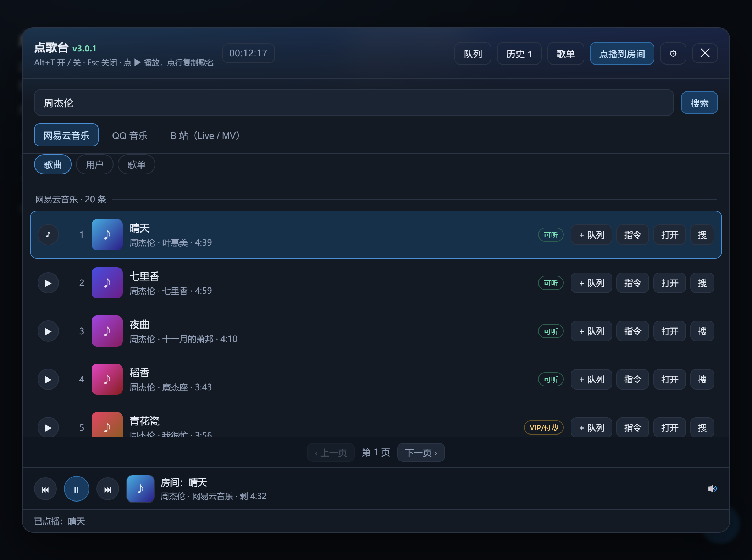This screenshot has width=752, height=560.
Task: Add 晴天 to queue with + 队列
Action: [591, 235]
